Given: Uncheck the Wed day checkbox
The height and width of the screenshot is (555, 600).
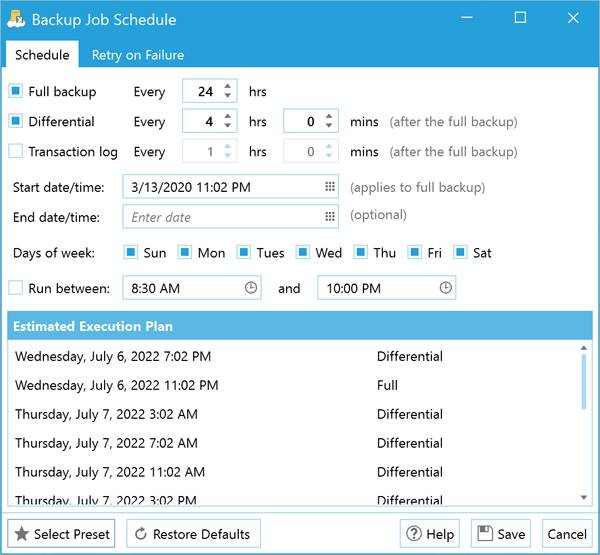Looking at the screenshot, I should pos(303,253).
